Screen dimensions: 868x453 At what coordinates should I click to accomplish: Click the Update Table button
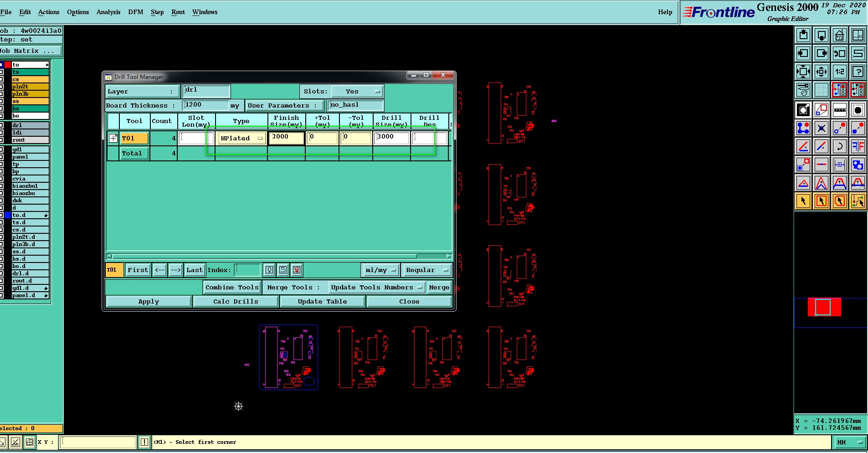(322, 302)
